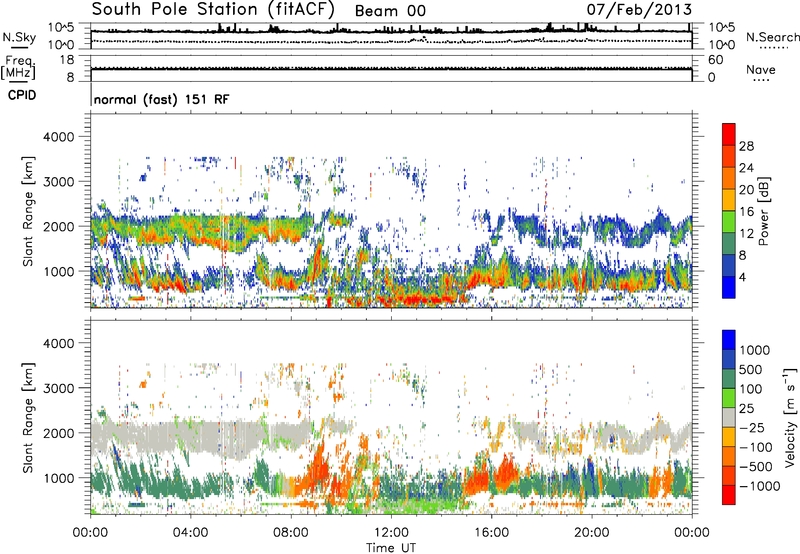800x554 pixels.
Task: Click the red segment of Power color bar
Action: 729,134
